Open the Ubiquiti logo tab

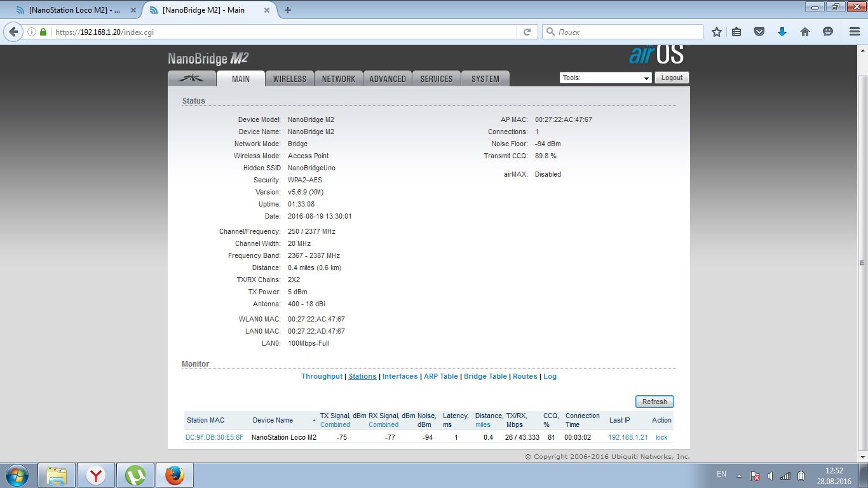[191, 79]
